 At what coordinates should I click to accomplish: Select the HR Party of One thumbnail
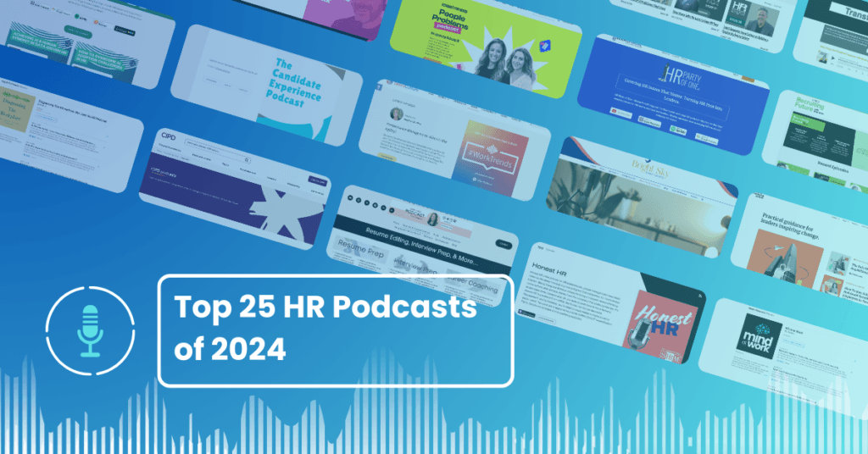[x=674, y=94]
